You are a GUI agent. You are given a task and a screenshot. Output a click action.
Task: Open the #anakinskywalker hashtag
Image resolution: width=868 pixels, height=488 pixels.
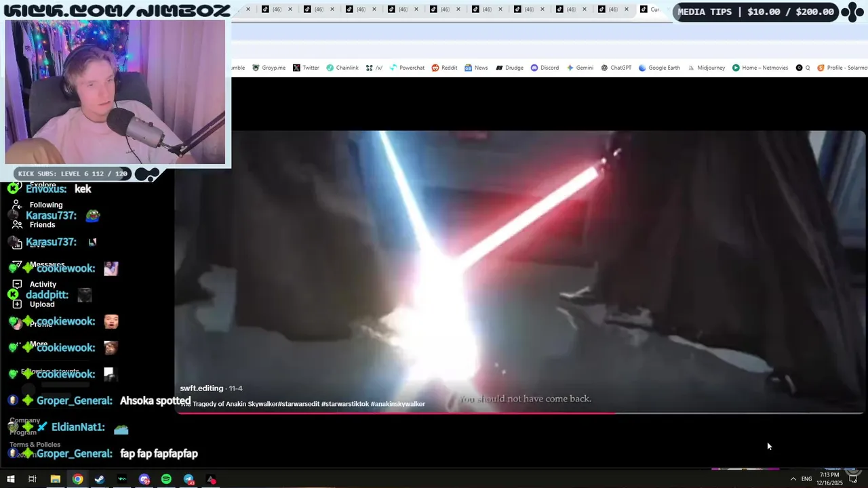(398, 404)
